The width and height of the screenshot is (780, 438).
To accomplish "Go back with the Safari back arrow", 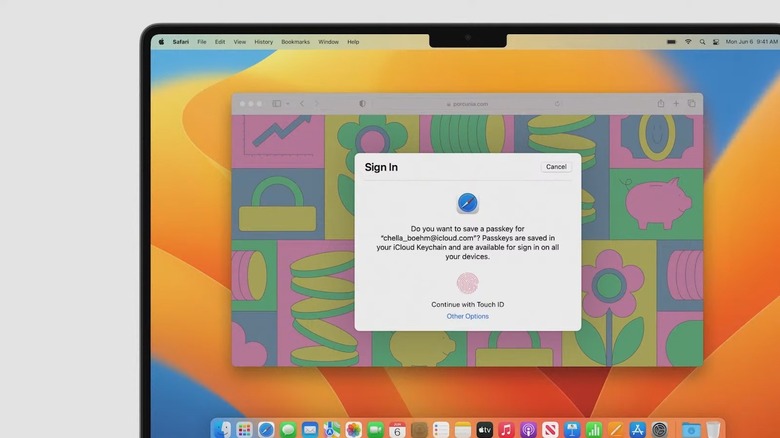I will (302, 103).
